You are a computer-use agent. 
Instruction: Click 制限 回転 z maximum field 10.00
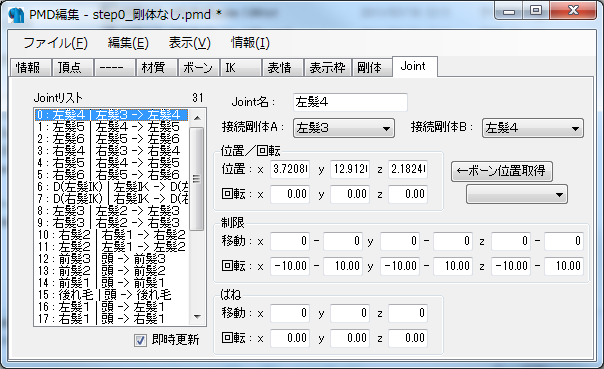coord(564,266)
